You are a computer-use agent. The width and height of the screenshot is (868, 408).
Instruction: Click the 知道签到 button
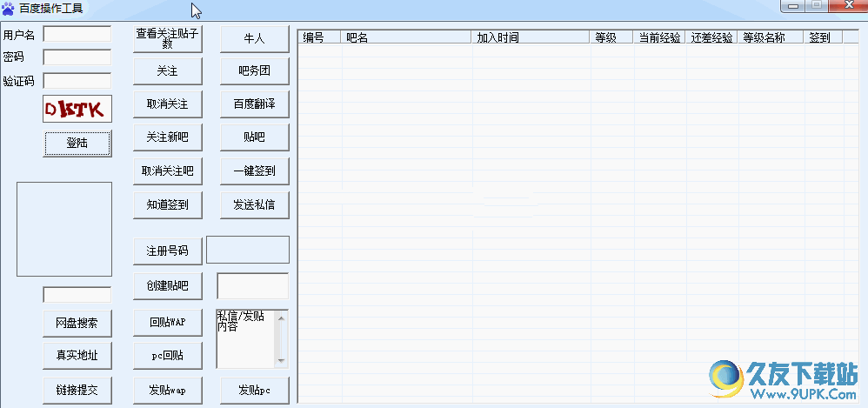click(x=167, y=204)
